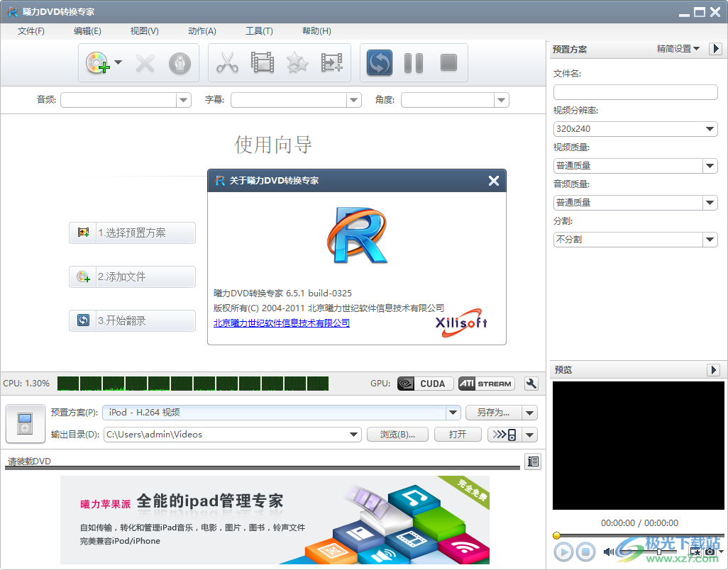Click the 预览 panel expand arrow
Viewport: 728px width, 570px height.
coord(714,369)
